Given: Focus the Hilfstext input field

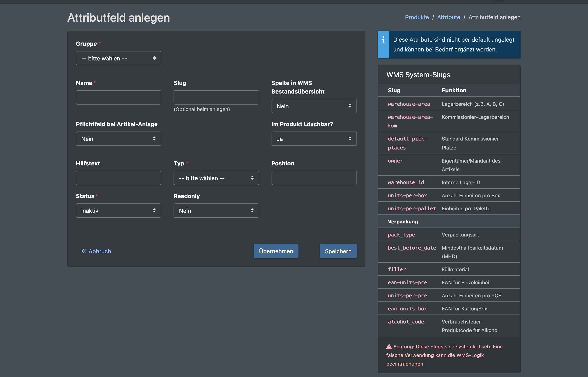Looking at the screenshot, I should click(x=118, y=178).
